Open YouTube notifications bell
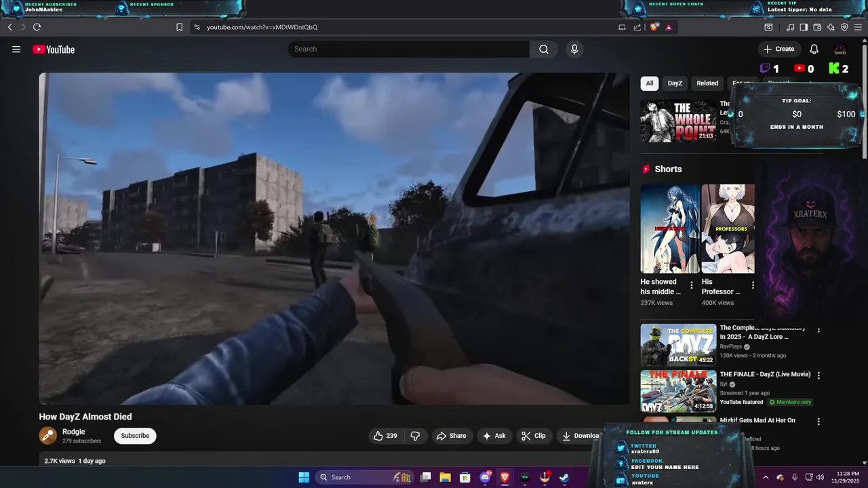Screen dimensions: 868x488 tap(814, 49)
